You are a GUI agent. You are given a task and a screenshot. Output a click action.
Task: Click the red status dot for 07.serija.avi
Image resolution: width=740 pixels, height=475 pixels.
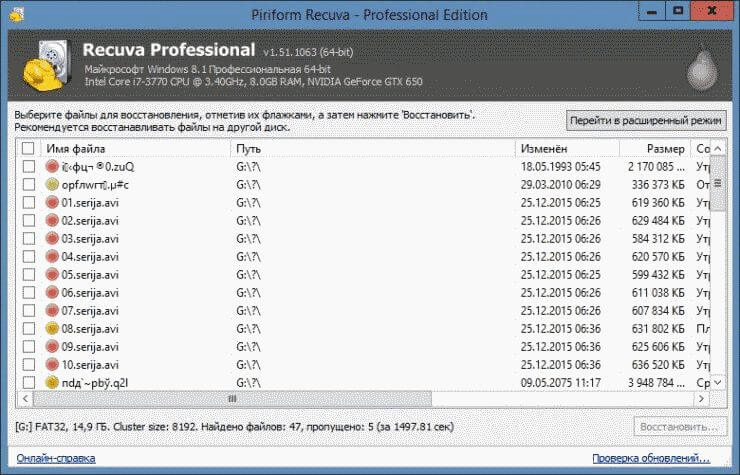pos(52,311)
